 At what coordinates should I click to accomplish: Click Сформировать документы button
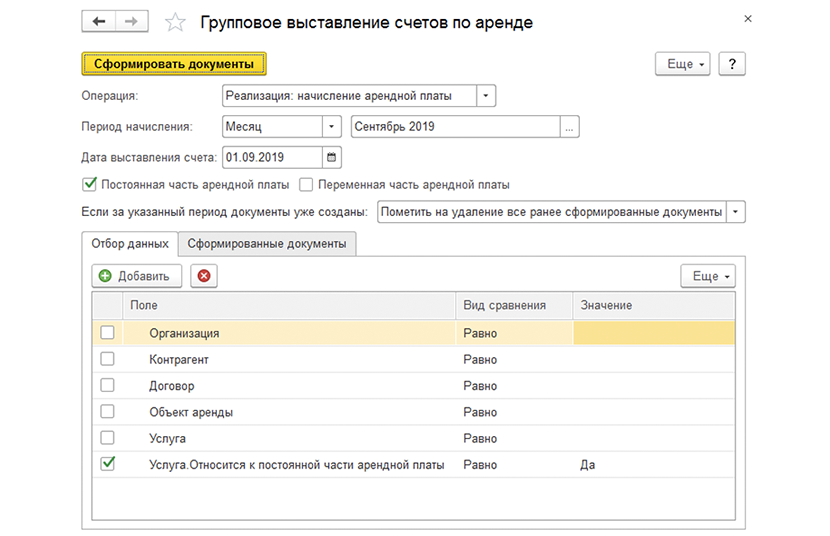[x=174, y=64]
